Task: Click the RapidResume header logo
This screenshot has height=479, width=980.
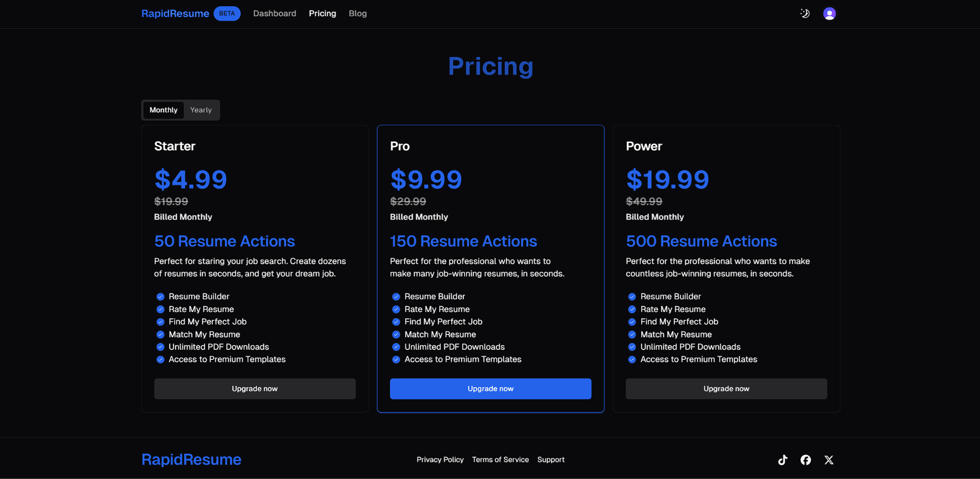Action: (175, 13)
